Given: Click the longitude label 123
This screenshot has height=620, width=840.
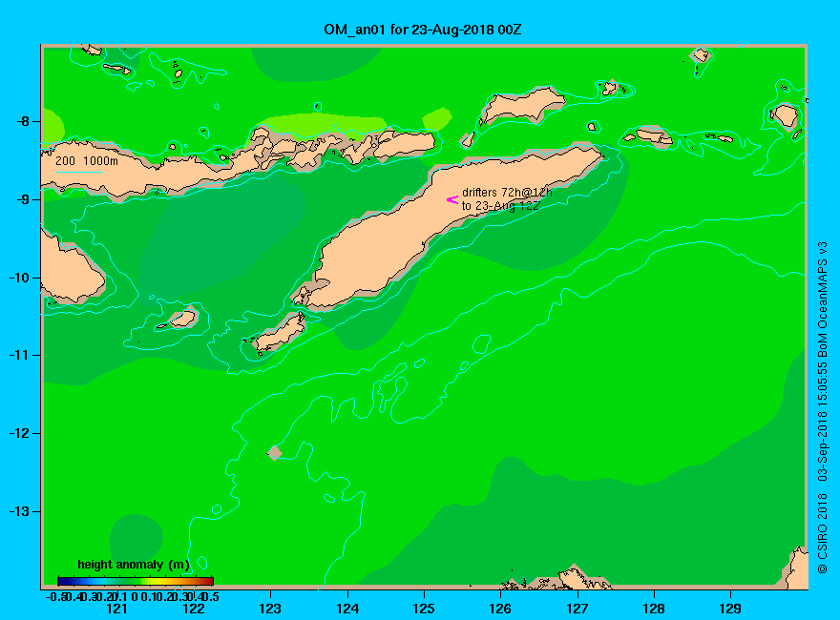Looking at the screenshot, I should click(x=270, y=609).
